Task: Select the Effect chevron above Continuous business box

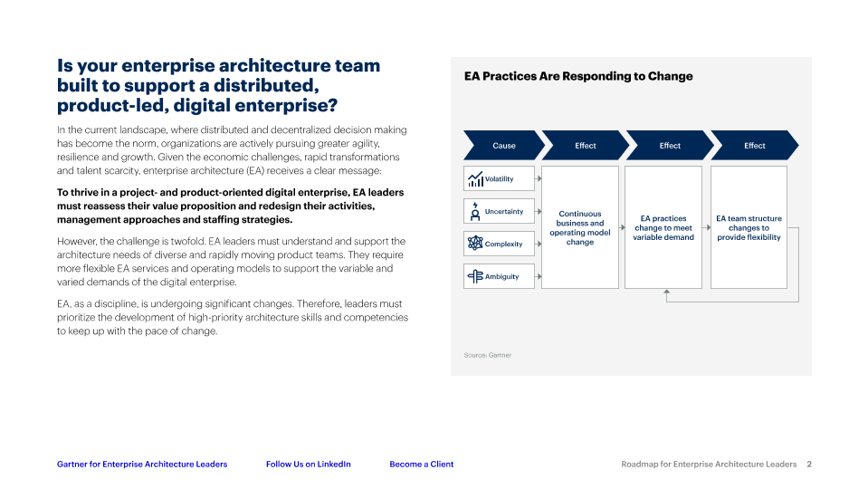Action: pos(586,145)
